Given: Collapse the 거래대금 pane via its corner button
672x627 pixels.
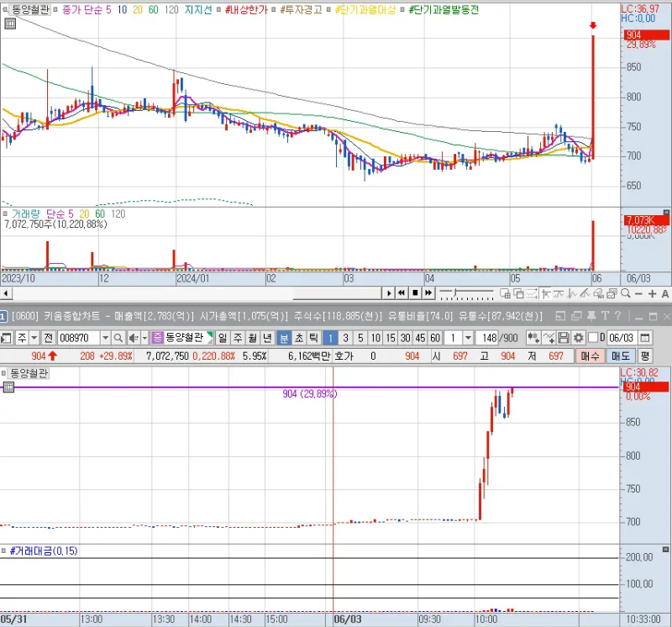Looking at the screenshot, I should 665,550.
